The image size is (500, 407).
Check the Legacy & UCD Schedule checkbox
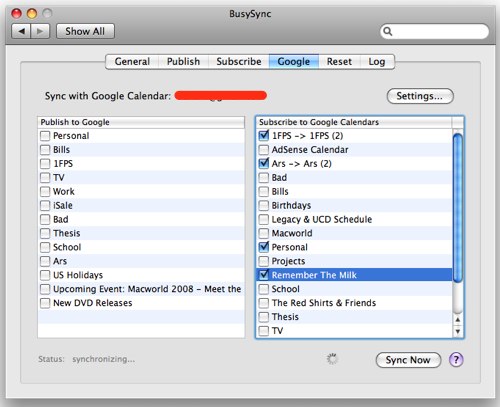(x=264, y=219)
